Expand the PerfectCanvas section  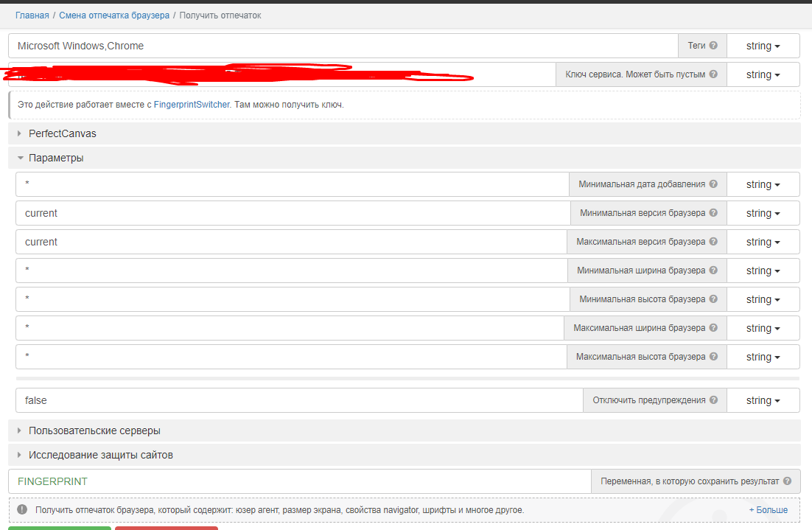[x=63, y=133]
